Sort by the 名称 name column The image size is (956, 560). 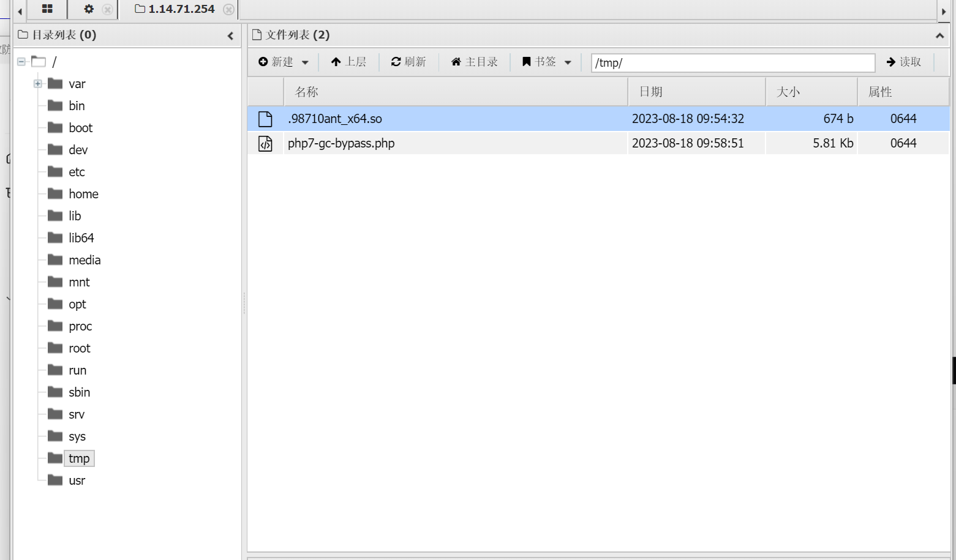coord(456,92)
